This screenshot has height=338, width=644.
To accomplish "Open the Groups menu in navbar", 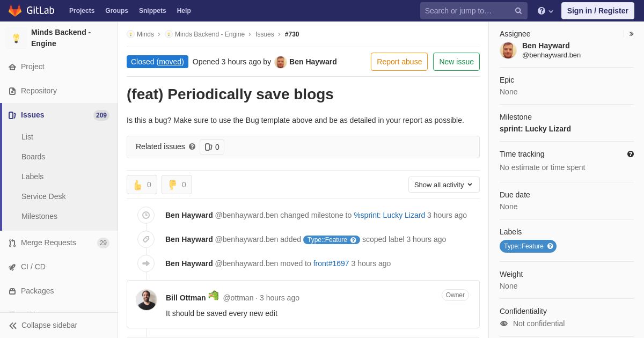I will click(116, 11).
